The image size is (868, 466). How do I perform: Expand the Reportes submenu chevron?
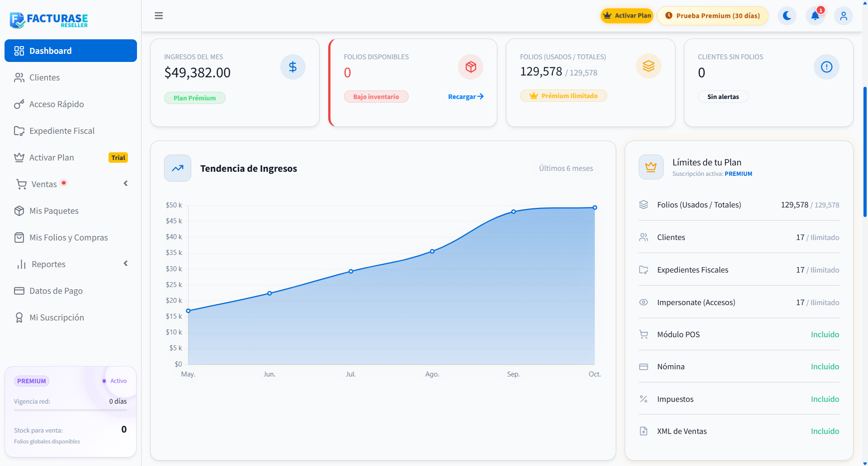pyautogui.click(x=126, y=264)
